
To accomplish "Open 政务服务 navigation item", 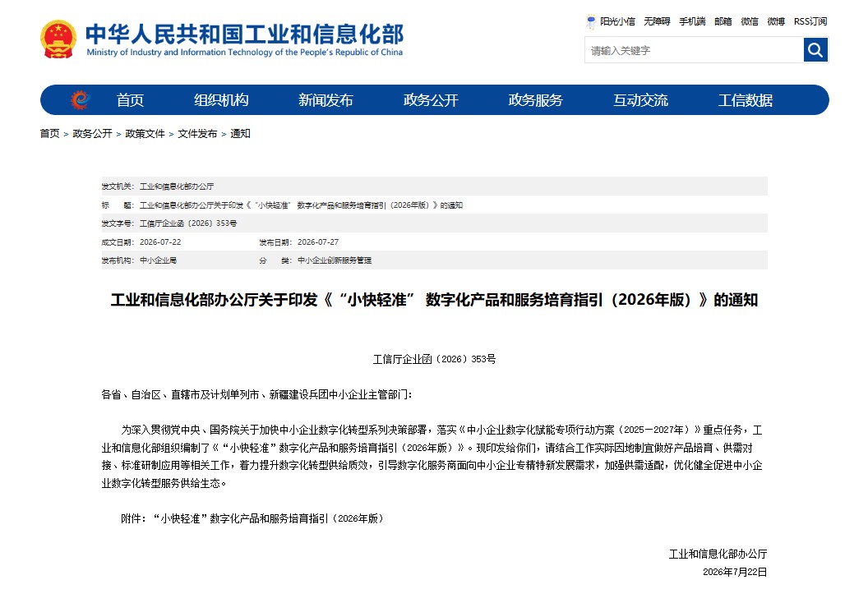I will 535,100.
